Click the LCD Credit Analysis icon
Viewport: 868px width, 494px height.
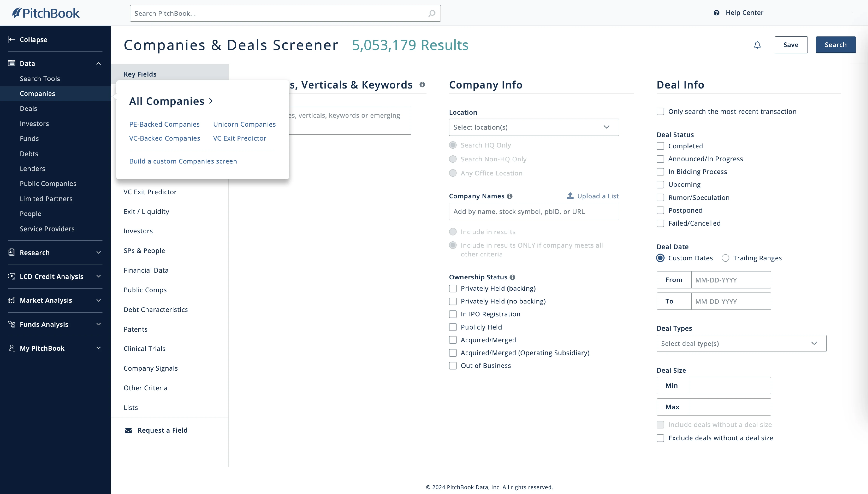tap(12, 276)
